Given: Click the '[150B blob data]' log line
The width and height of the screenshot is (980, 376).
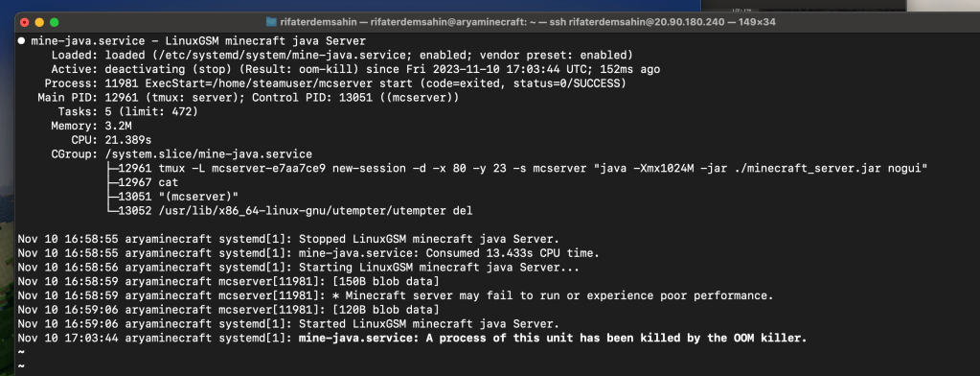Looking at the screenshot, I should click(x=229, y=282).
